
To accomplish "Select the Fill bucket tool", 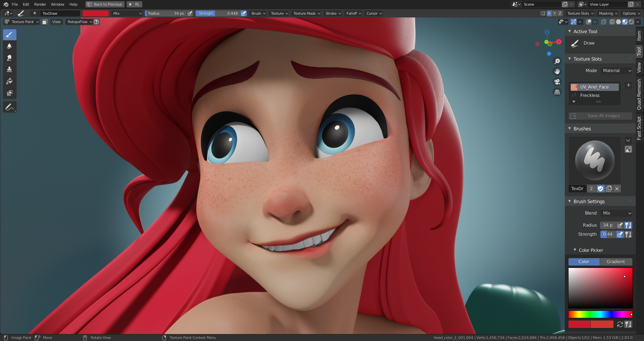I will click(x=9, y=81).
